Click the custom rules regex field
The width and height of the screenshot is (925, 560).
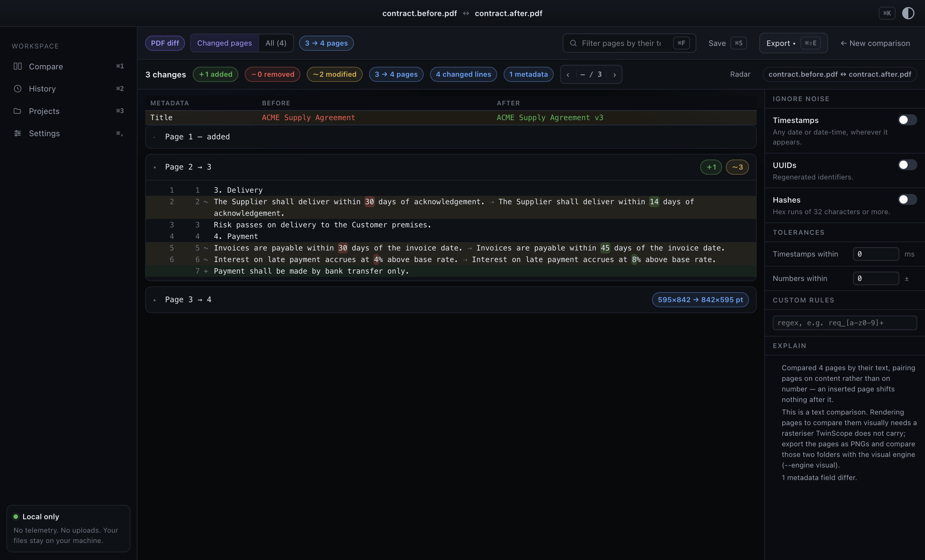pos(845,323)
